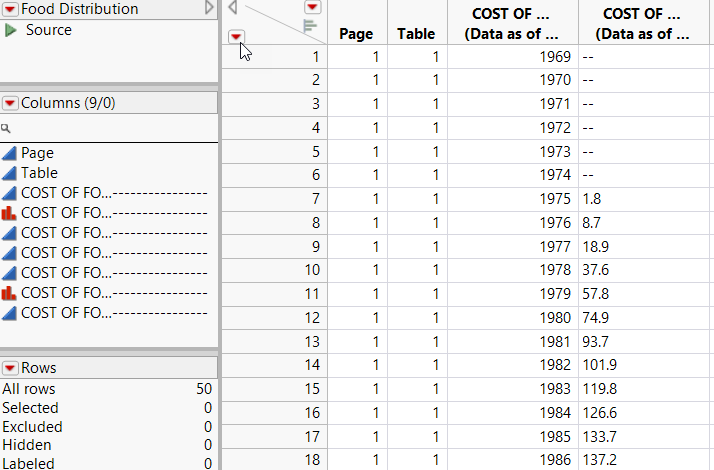Select the Page column header
Viewport: 714px width, 470px height.
pyautogui.click(x=356, y=33)
